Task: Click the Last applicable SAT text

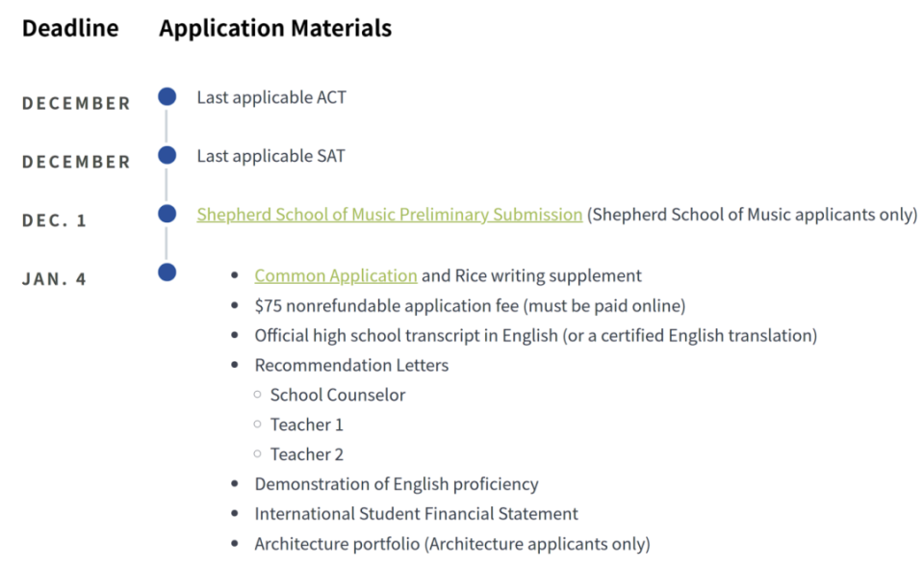Action: [x=270, y=156]
